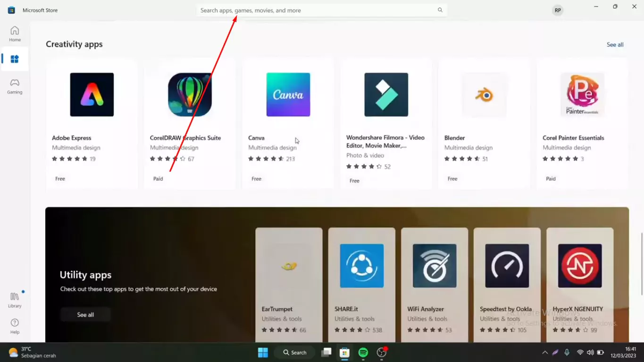Viewport: 644px width, 362px height.
Task: Open the SHARE.it app icon
Action: click(x=362, y=266)
